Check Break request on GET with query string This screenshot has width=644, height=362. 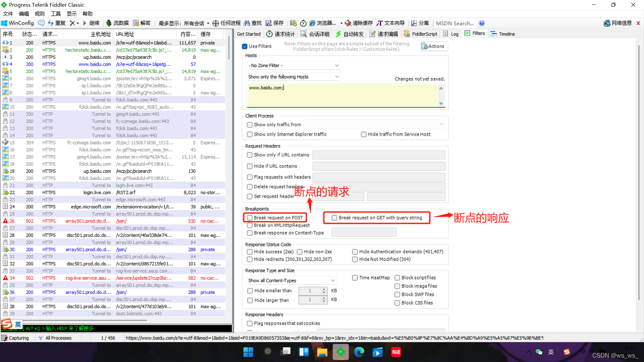pos(334,218)
